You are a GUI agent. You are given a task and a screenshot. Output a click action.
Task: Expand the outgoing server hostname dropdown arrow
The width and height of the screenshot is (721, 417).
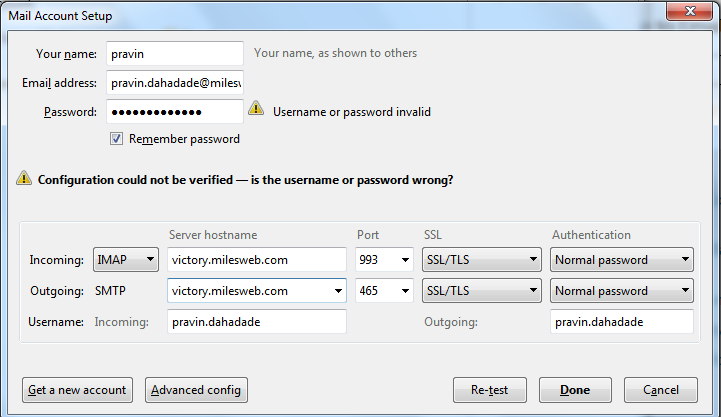click(x=338, y=291)
